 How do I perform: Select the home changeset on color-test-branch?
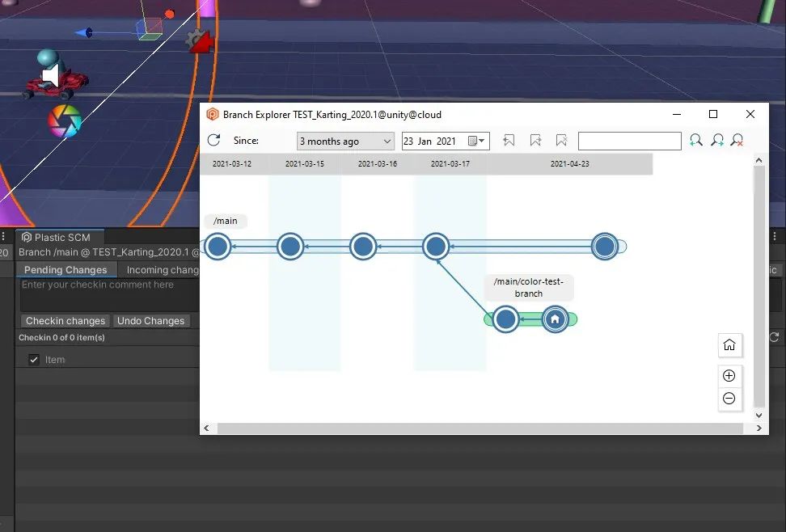[x=555, y=319]
